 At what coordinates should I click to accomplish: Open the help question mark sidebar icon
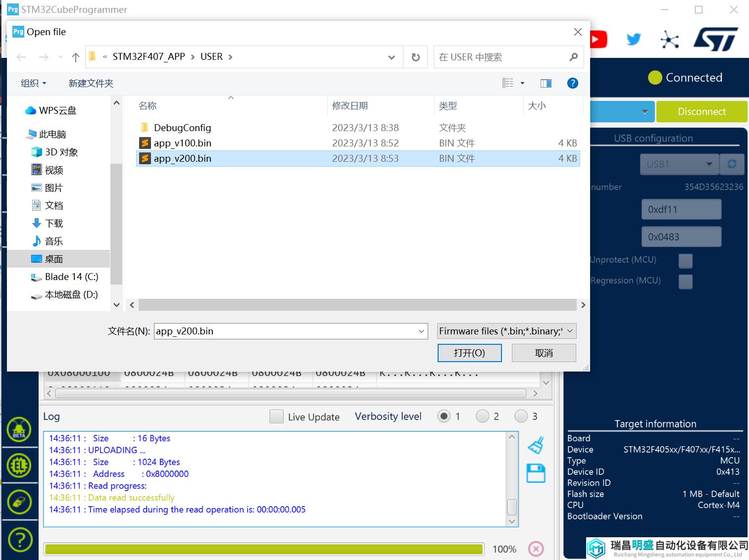19,540
